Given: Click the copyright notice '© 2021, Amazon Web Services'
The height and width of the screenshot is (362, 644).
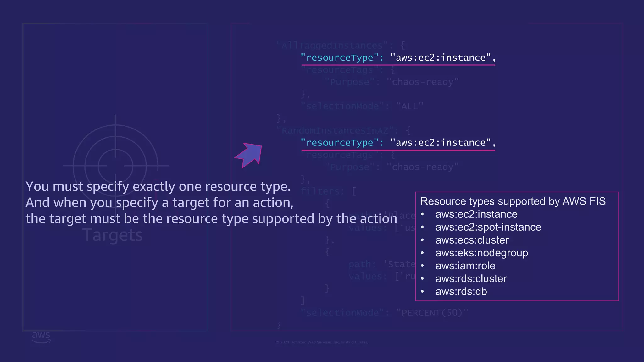Looking at the screenshot, I should (x=322, y=342).
